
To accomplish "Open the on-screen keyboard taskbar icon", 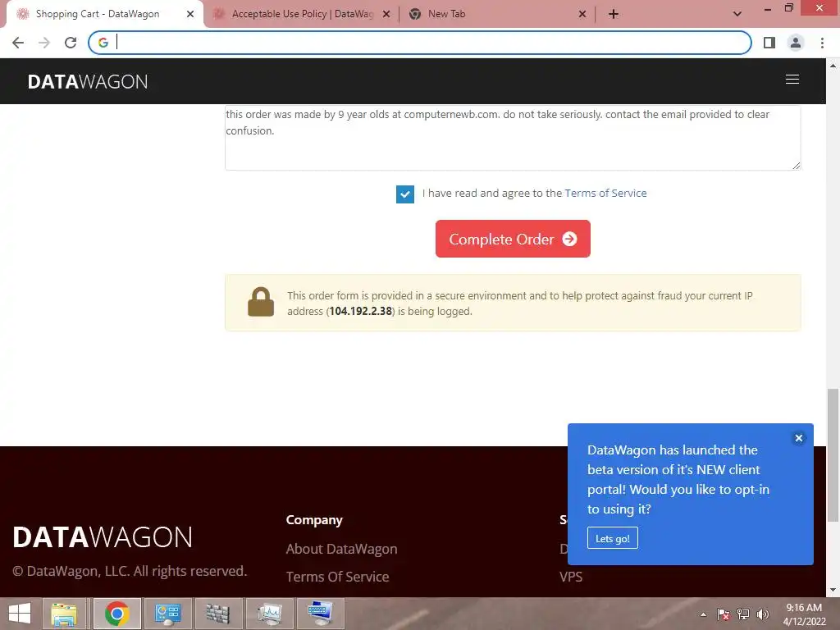I will tap(320, 614).
